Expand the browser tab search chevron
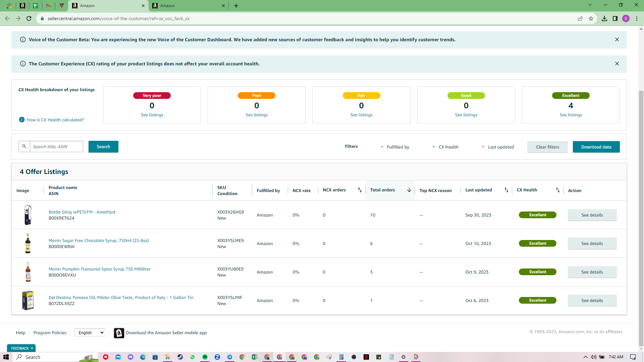Image resolution: width=644 pixels, height=362 pixels. tap(590, 5)
